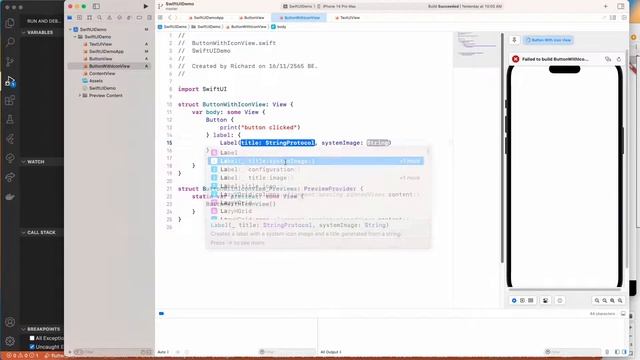Screen dimensions: 640x360
Task: Open Extensions view in VS Code activity bar
Action: [10, 100]
